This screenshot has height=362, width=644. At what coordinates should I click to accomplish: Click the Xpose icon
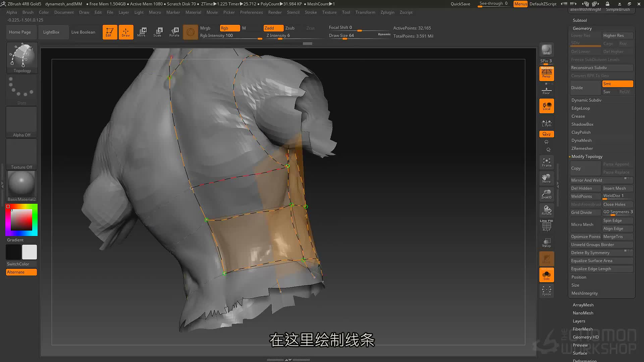tap(546, 291)
